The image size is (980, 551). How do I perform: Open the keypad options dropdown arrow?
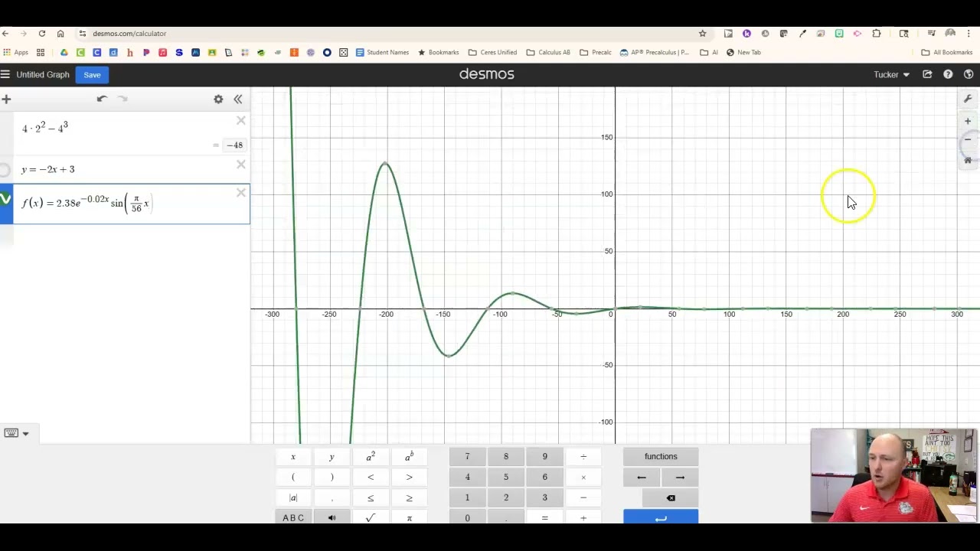pyautogui.click(x=25, y=434)
